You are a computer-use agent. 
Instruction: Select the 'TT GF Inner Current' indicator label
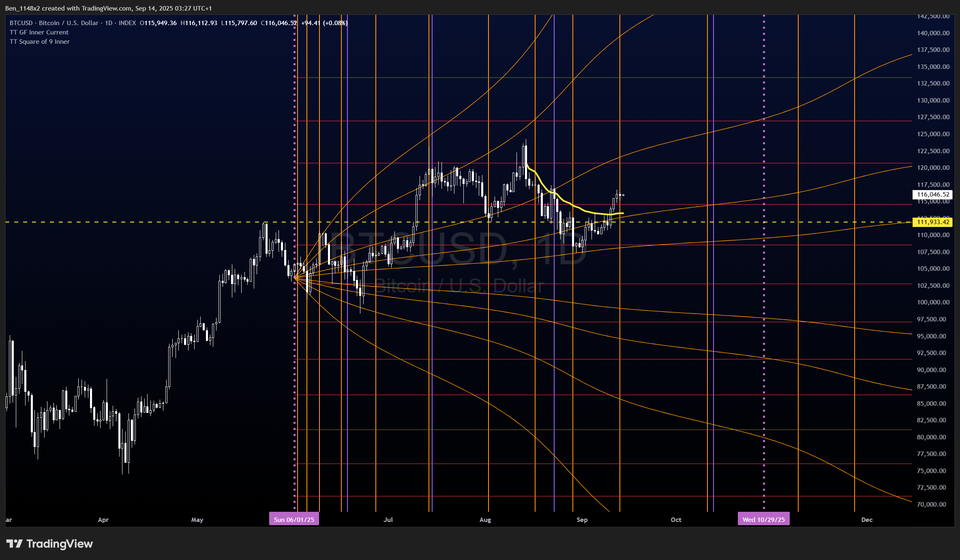coord(39,32)
